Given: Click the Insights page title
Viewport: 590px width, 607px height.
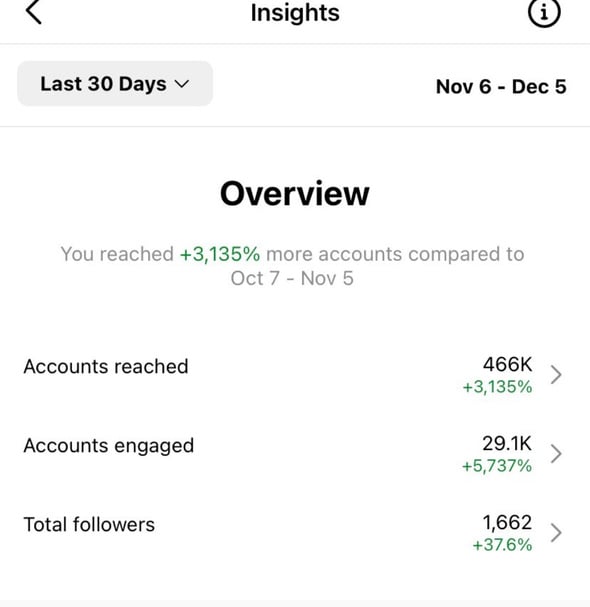Looking at the screenshot, I should pyautogui.click(x=295, y=13).
